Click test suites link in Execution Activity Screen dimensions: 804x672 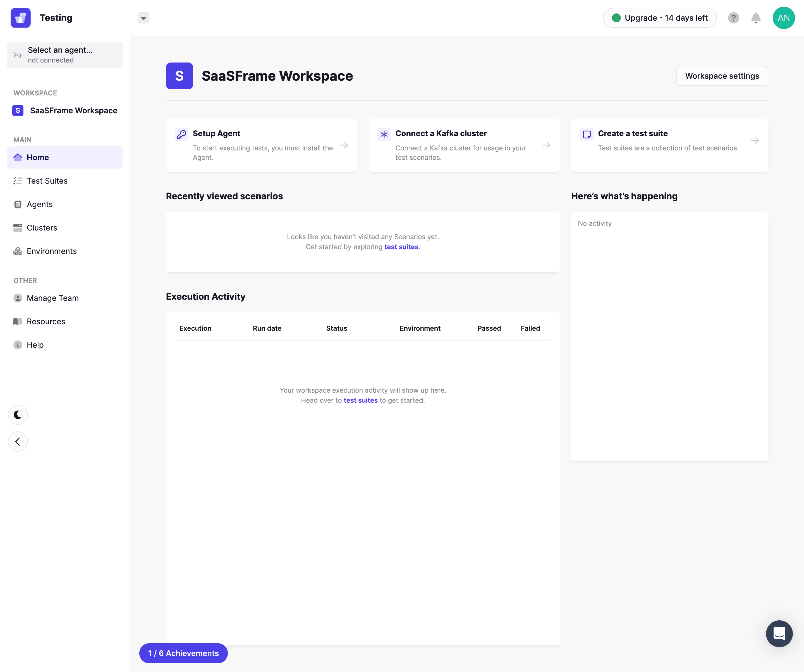coord(361,400)
